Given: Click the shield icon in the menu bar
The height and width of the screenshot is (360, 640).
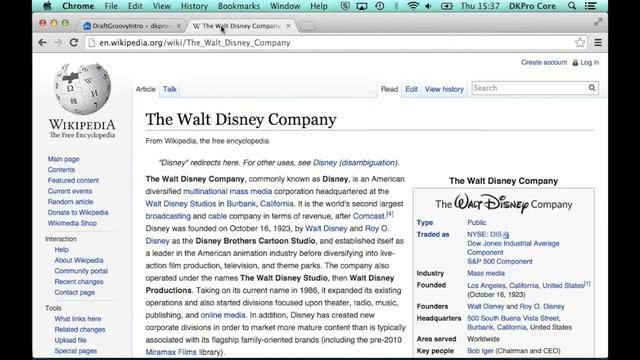Looking at the screenshot, I should coord(345,6).
